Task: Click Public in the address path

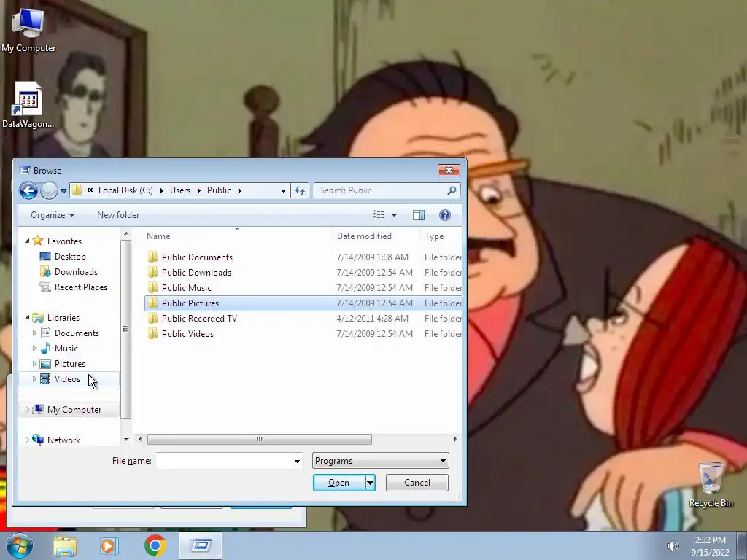Action: 219,190
